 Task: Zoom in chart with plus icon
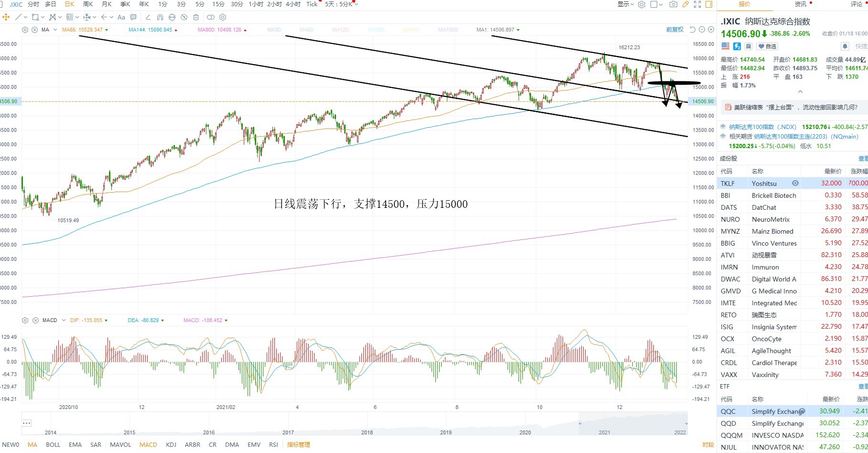[x=711, y=30]
